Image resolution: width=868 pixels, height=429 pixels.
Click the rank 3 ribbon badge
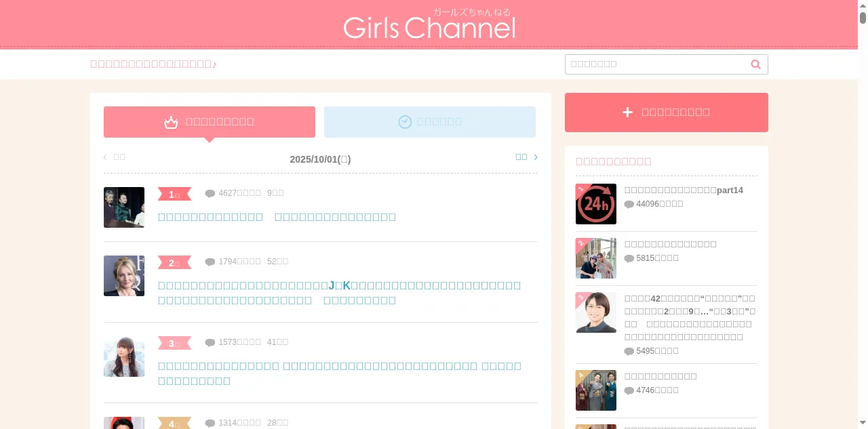pos(174,344)
